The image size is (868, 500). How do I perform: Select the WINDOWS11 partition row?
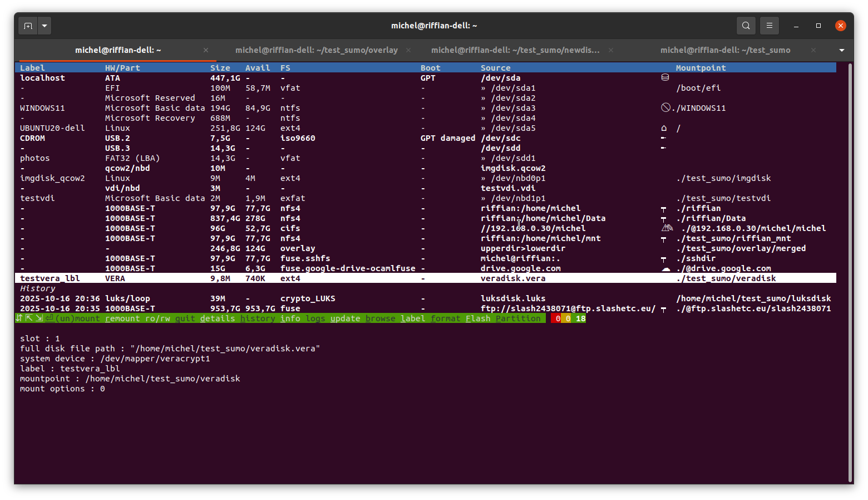(426, 108)
